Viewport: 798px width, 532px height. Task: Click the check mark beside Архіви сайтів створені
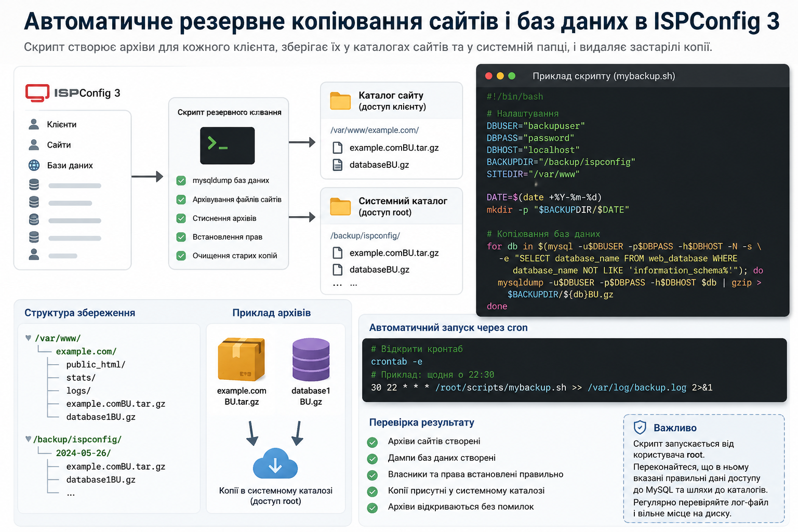coord(372,442)
